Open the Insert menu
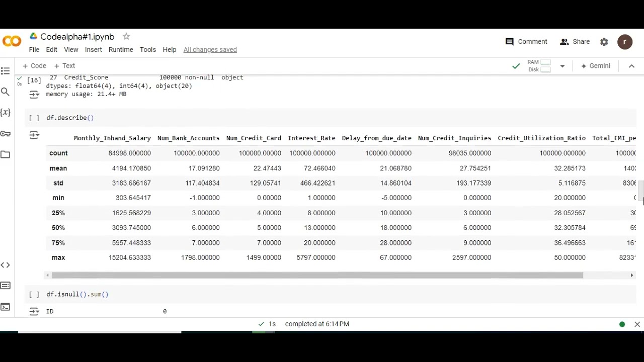Screen dimensions: 644x362 [x=94, y=50]
